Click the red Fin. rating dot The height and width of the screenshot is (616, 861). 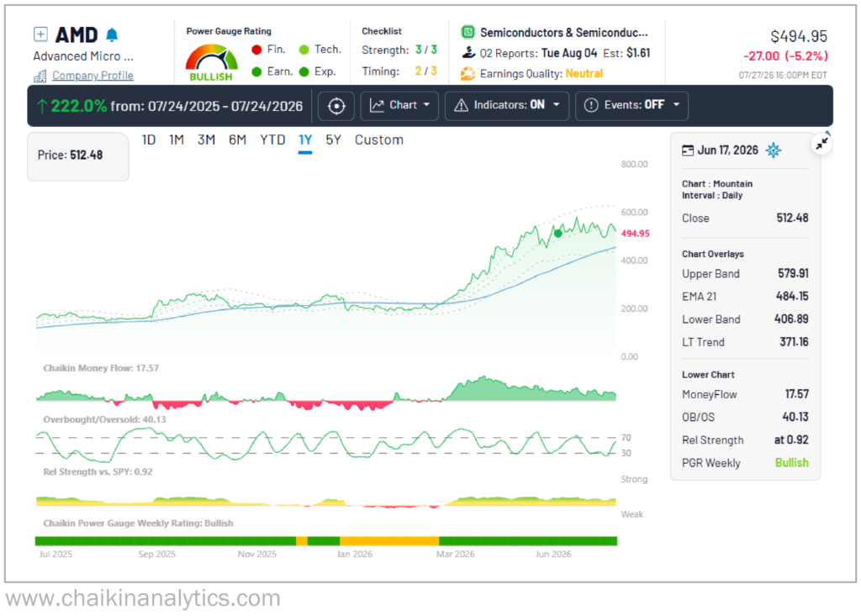point(256,50)
